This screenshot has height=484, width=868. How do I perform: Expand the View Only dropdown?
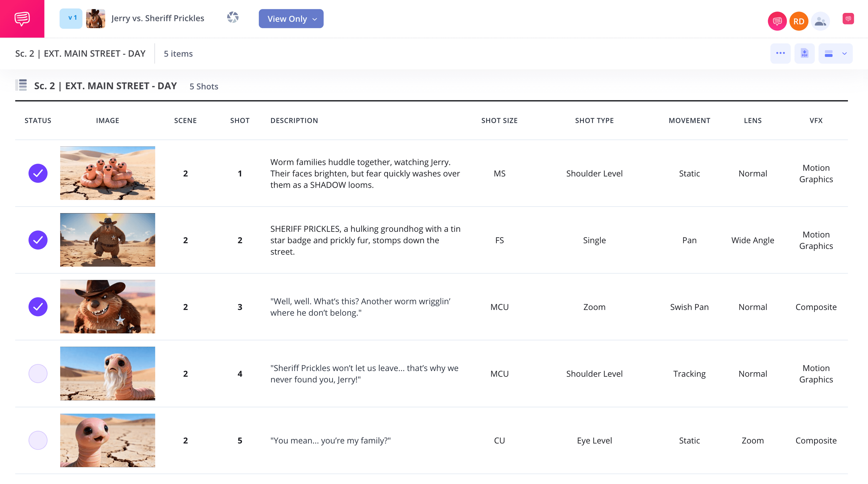291,19
